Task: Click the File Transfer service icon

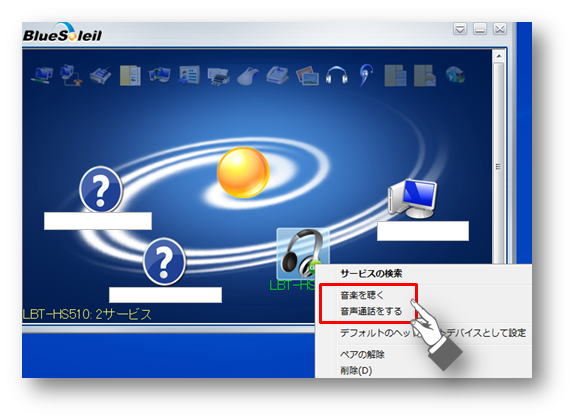Action: pos(130,75)
